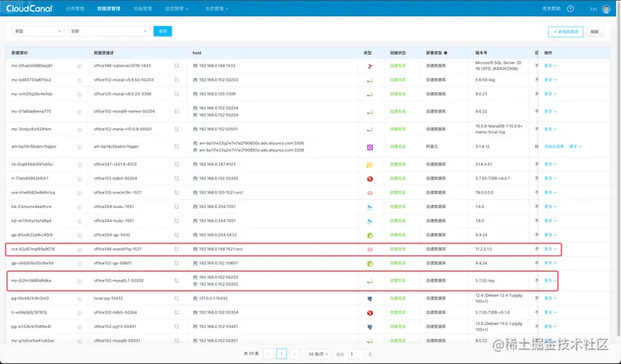
Task: Edit description icon for office148-oracle11g-1521
Action: pyautogui.click(x=176, y=249)
